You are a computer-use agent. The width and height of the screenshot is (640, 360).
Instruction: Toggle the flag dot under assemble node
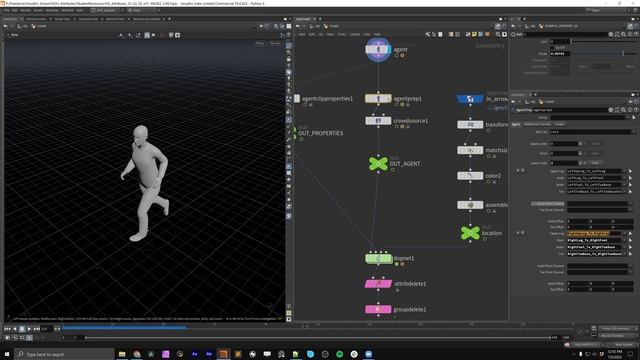489,211
